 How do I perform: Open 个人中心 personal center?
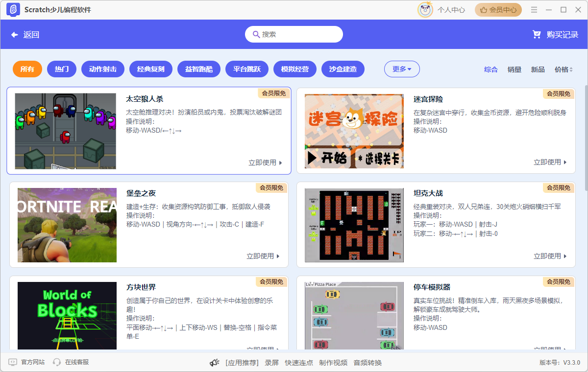(451, 10)
